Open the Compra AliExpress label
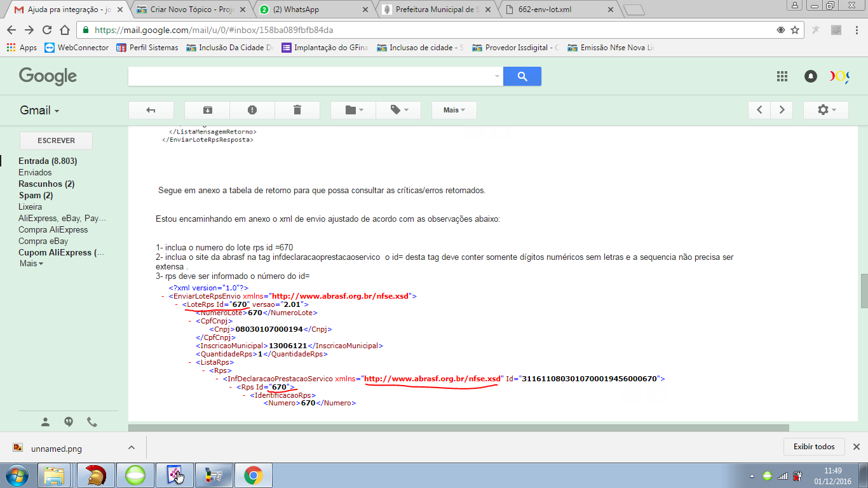 53,230
